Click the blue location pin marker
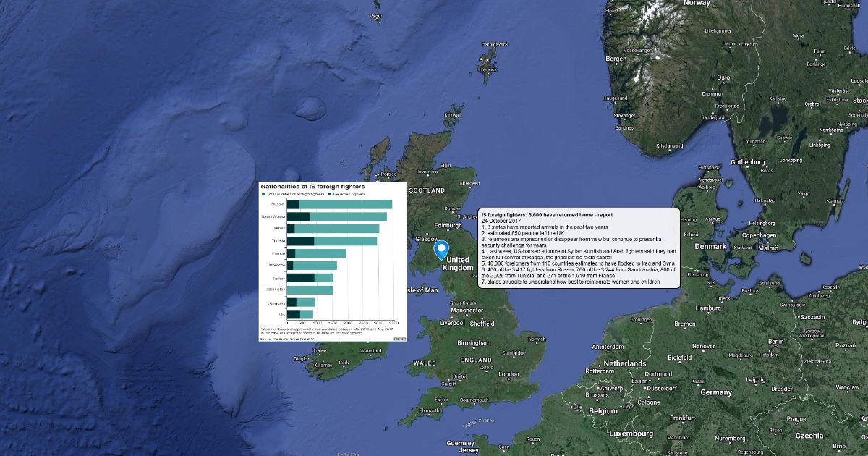 (441, 250)
